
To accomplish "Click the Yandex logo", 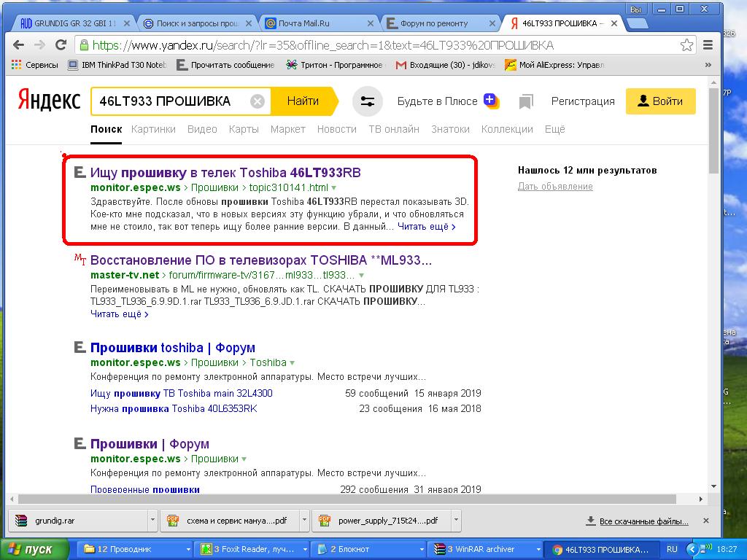I will click(49, 101).
